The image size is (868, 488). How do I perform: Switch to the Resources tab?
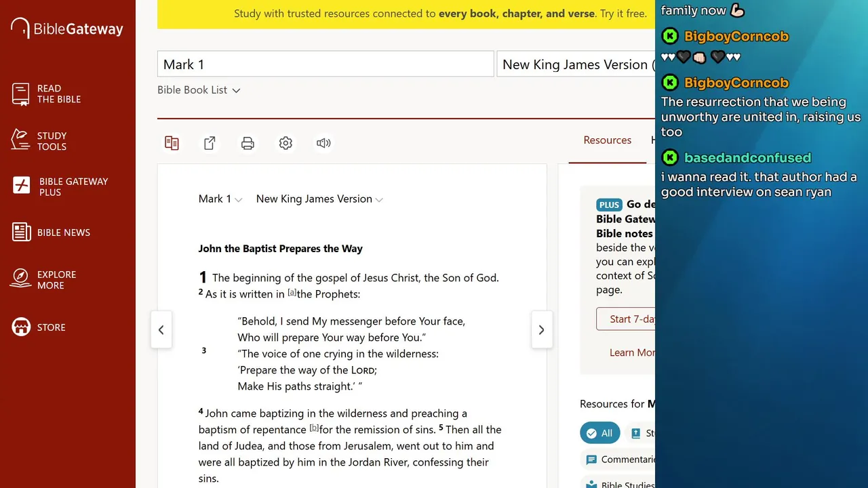[x=607, y=140]
